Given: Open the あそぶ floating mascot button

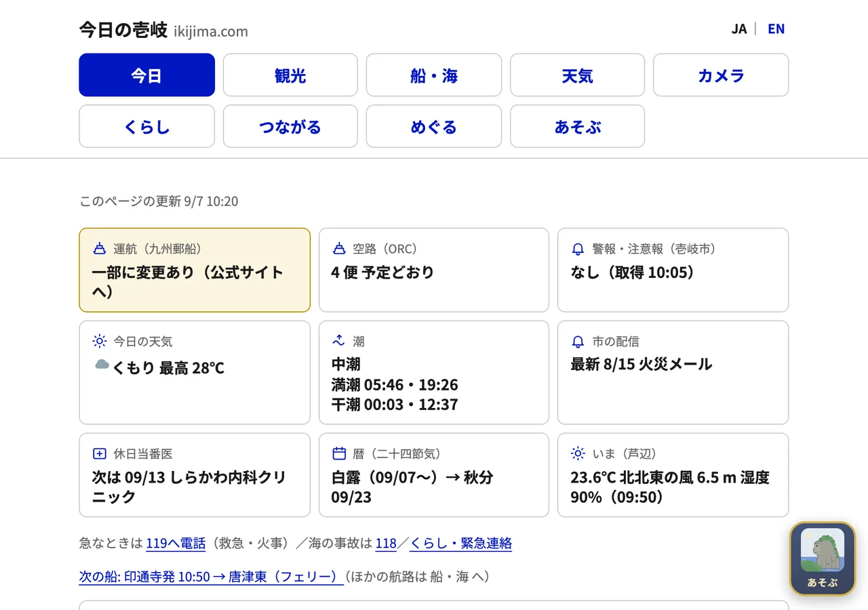Looking at the screenshot, I should 823,558.
